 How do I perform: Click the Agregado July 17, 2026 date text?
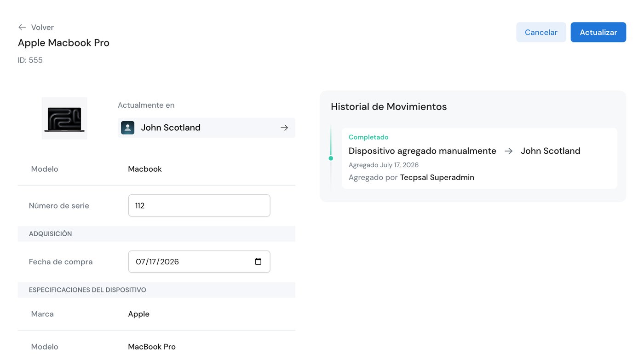tap(384, 165)
